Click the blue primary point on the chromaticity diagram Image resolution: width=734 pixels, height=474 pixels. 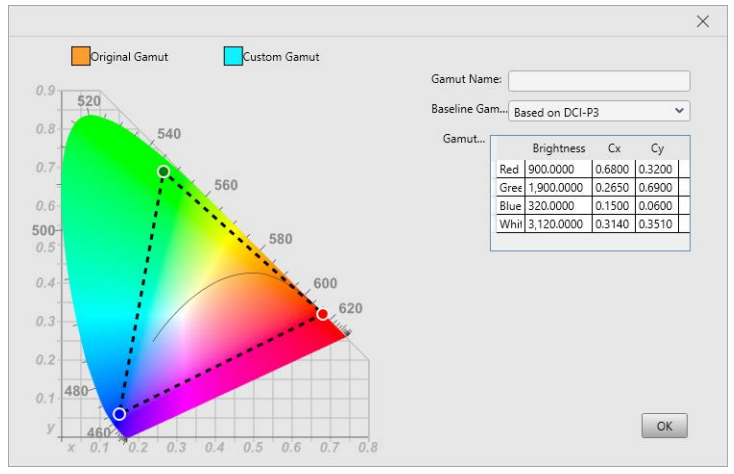[x=119, y=414]
